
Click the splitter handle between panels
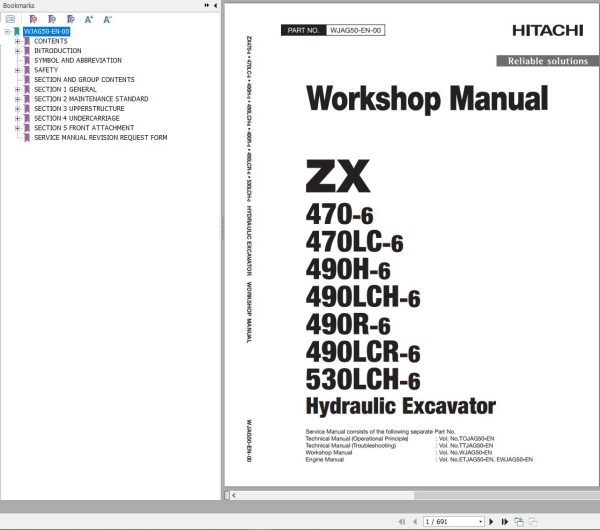[x=222, y=228]
